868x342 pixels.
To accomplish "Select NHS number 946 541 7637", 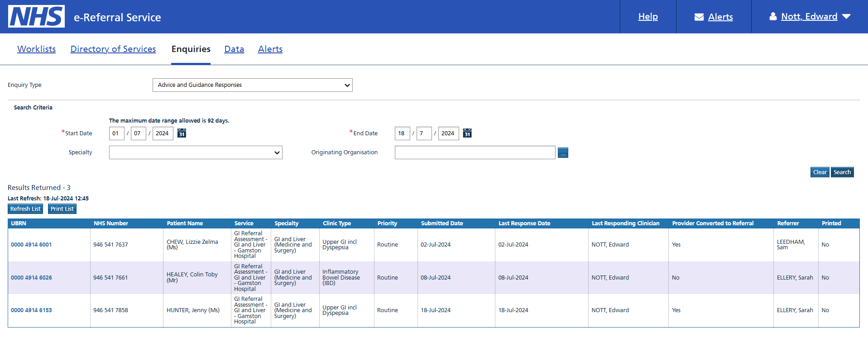I will click(110, 245).
